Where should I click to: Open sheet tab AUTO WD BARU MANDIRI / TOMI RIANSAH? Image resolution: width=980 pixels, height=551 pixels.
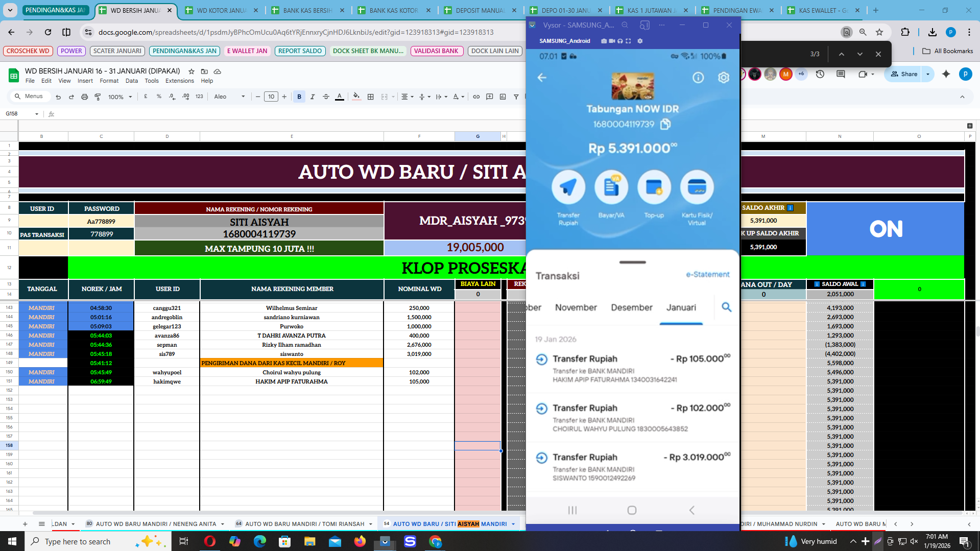pyautogui.click(x=305, y=524)
